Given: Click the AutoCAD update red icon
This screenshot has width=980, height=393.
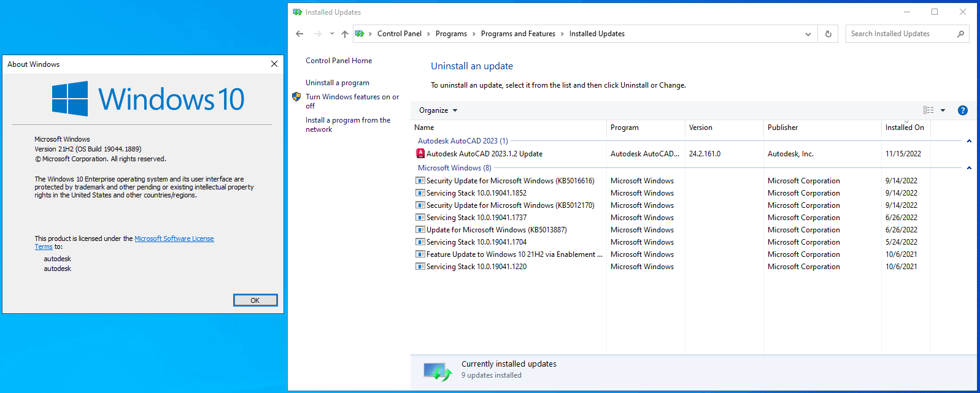Looking at the screenshot, I should (x=420, y=154).
